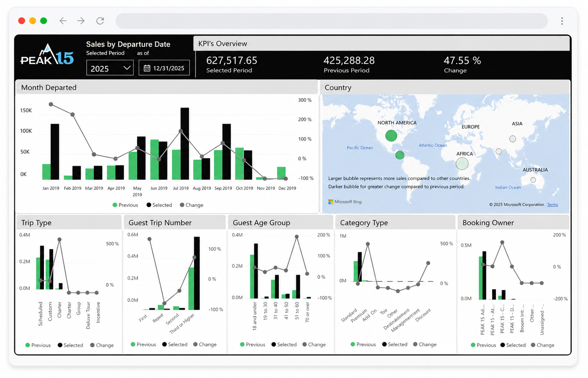The width and height of the screenshot is (588, 378).
Task: Toggle Previous legend in Guest Trip Number chart
Action: [143, 345]
